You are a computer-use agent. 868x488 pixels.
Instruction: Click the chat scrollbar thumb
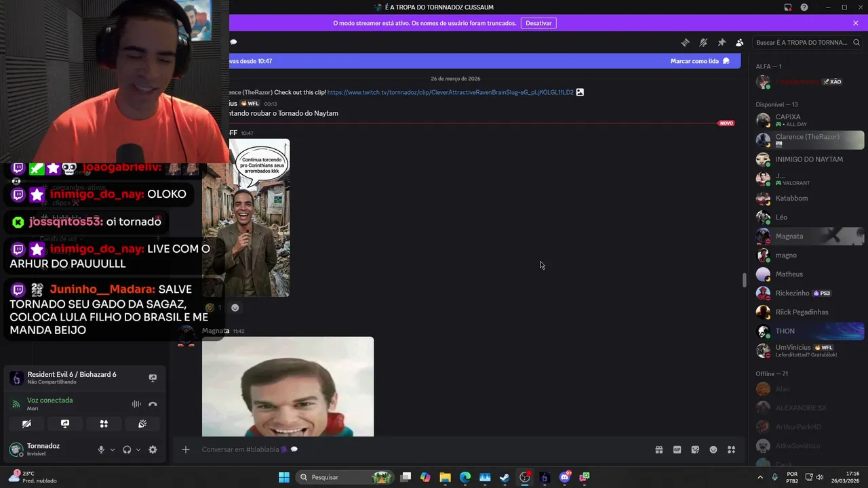click(745, 279)
